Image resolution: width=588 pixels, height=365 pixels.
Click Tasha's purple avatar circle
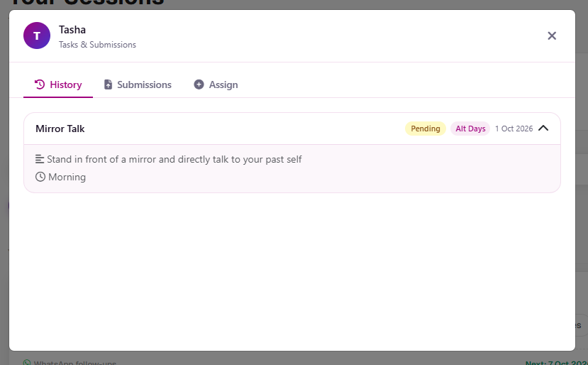(x=37, y=36)
